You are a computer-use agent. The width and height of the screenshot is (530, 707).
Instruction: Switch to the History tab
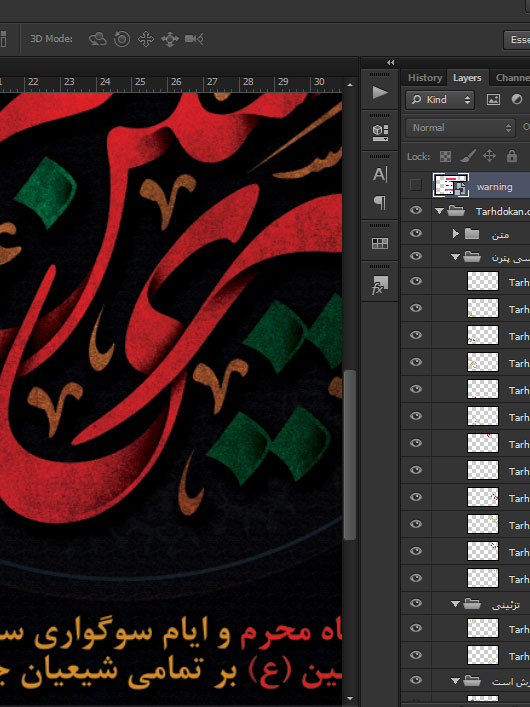click(425, 78)
